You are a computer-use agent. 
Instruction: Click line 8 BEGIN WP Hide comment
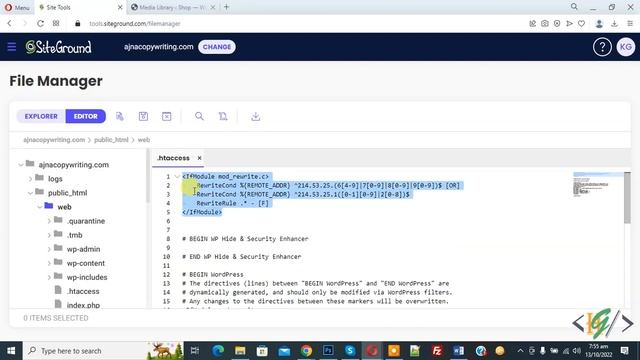245,239
